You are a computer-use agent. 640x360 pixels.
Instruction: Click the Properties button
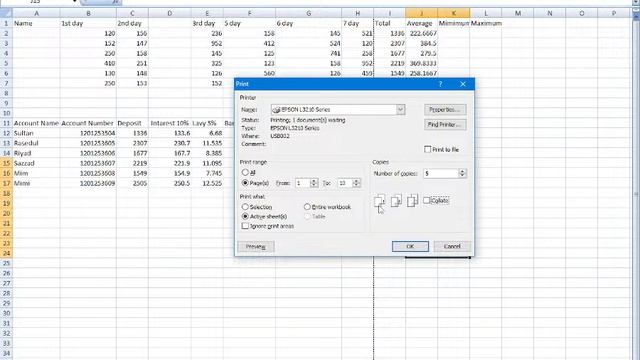(x=445, y=110)
